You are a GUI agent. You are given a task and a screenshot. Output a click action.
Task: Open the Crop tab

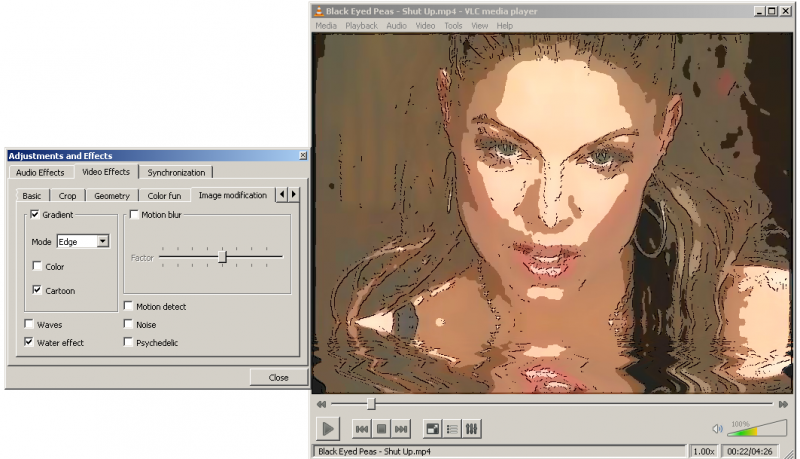(x=67, y=196)
